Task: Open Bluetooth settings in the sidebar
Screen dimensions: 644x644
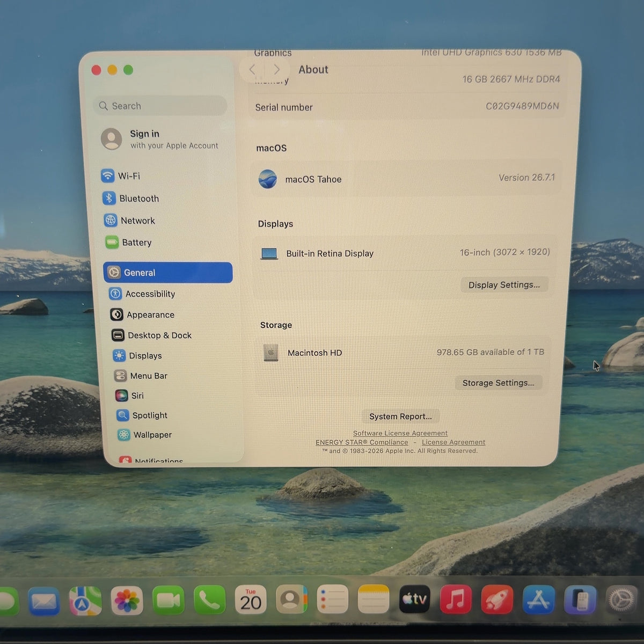Action: [130, 198]
